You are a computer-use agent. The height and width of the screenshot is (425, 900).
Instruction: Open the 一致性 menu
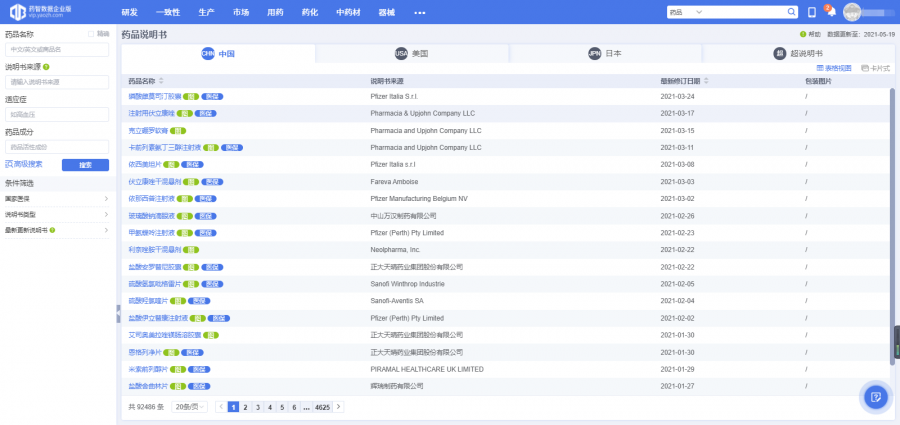coord(166,12)
